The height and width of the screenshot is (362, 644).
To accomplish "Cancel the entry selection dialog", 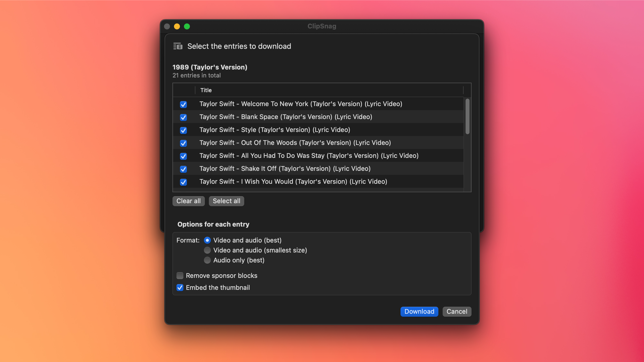I will (457, 311).
